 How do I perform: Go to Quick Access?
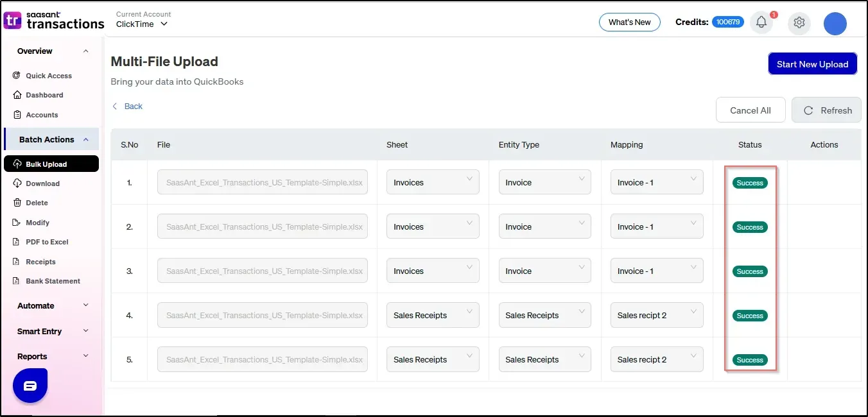(x=49, y=76)
